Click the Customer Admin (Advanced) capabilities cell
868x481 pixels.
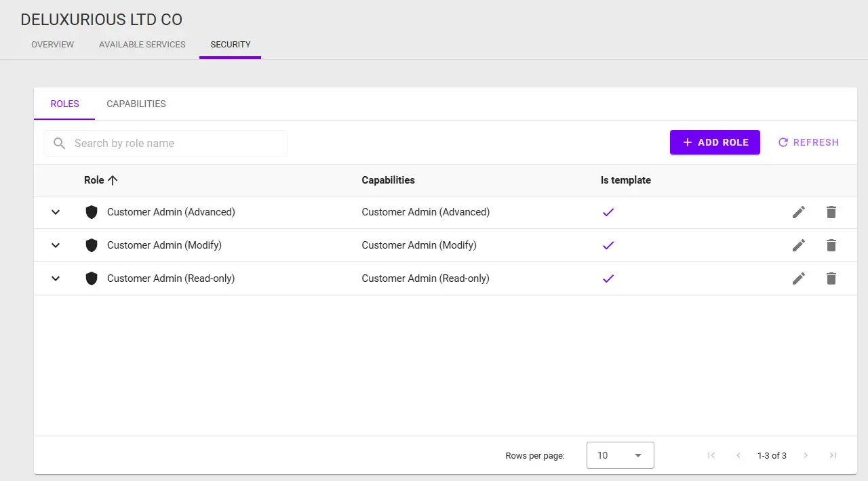[x=426, y=212]
